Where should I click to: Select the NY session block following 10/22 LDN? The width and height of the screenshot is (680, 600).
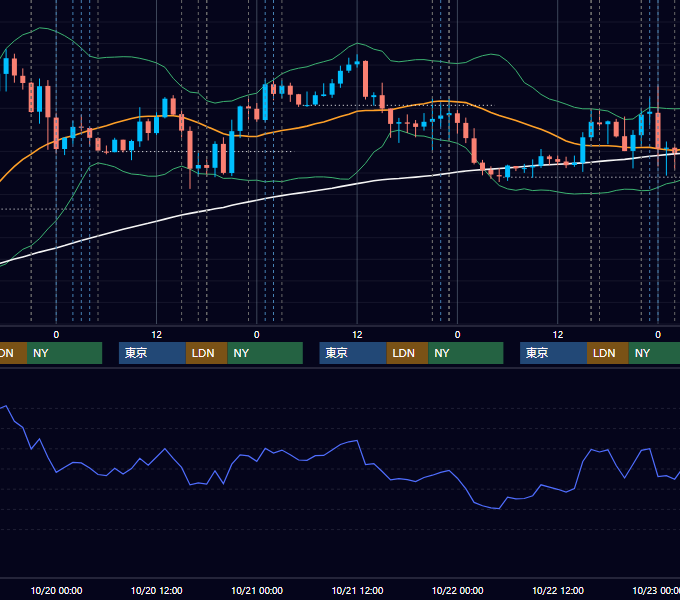[654, 353]
